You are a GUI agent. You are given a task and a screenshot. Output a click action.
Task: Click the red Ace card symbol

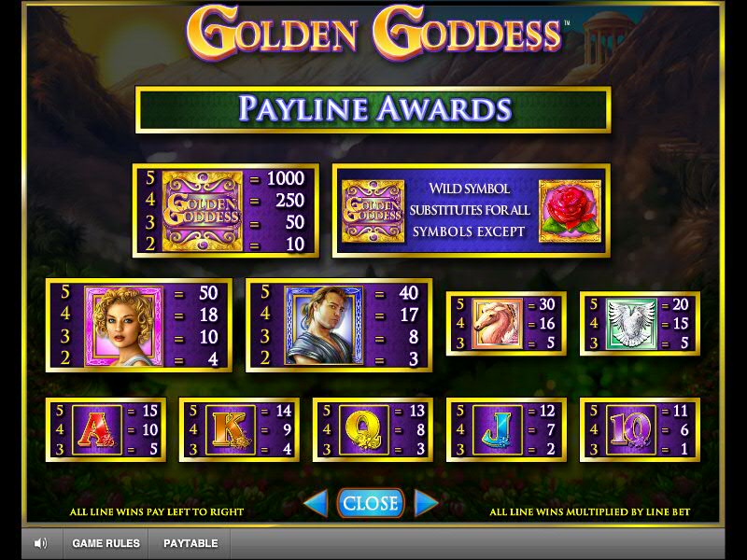click(97, 430)
